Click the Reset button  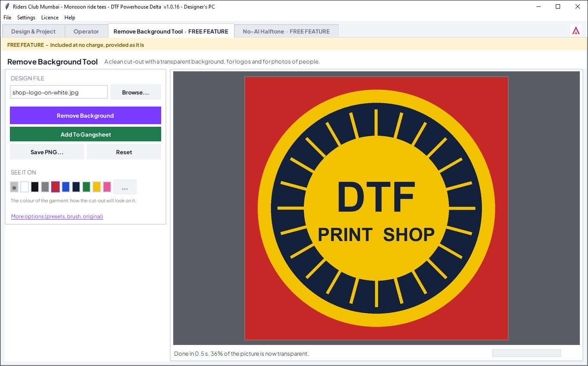pos(124,152)
